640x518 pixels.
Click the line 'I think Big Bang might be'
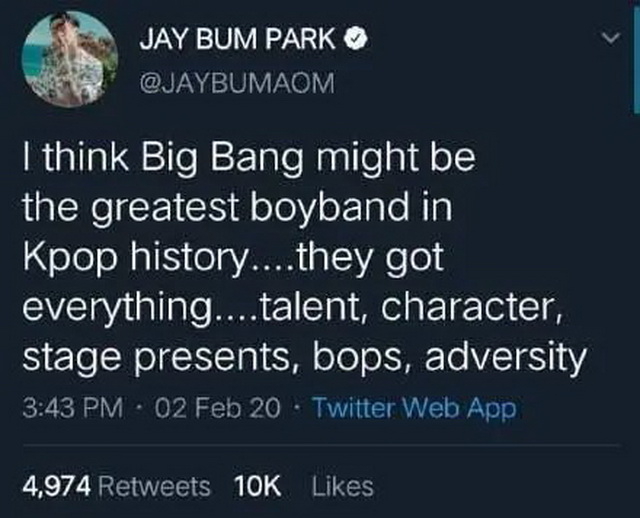pyautogui.click(x=249, y=159)
